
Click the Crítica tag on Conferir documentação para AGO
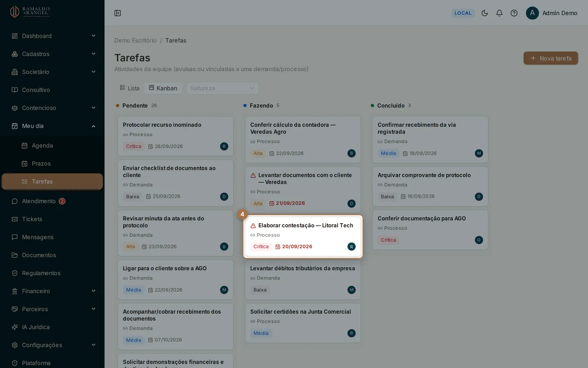tap(388, 240)
